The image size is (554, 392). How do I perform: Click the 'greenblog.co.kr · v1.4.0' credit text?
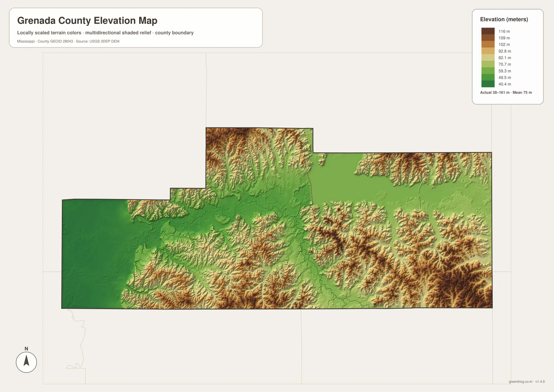(x=527, y=382)
